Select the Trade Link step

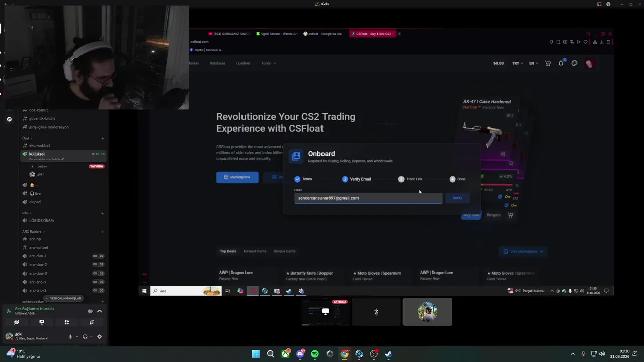point(410,179)
